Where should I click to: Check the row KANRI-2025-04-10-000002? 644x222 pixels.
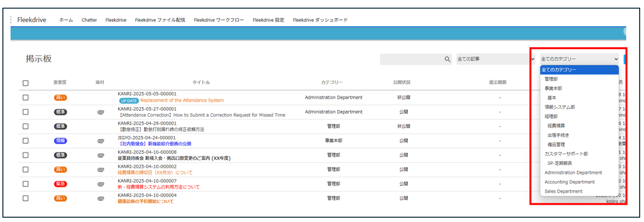tap(25, 169)
